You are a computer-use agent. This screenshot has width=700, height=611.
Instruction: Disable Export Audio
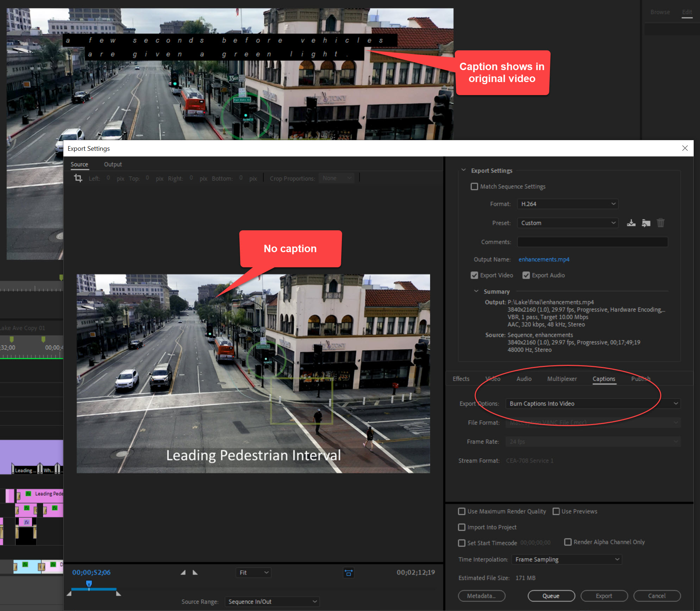(526, 275)
